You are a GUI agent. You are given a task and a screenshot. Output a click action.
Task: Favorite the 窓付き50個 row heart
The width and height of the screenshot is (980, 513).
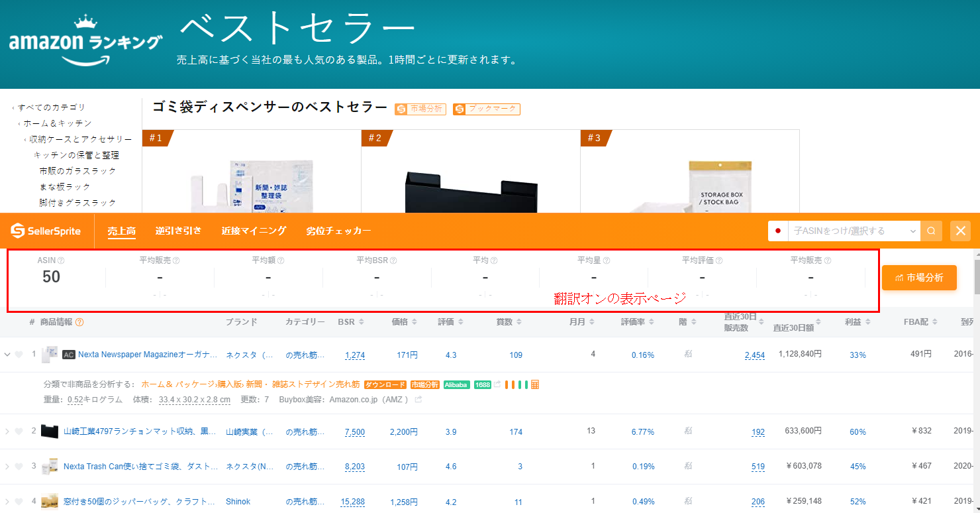tap(19, 502)
